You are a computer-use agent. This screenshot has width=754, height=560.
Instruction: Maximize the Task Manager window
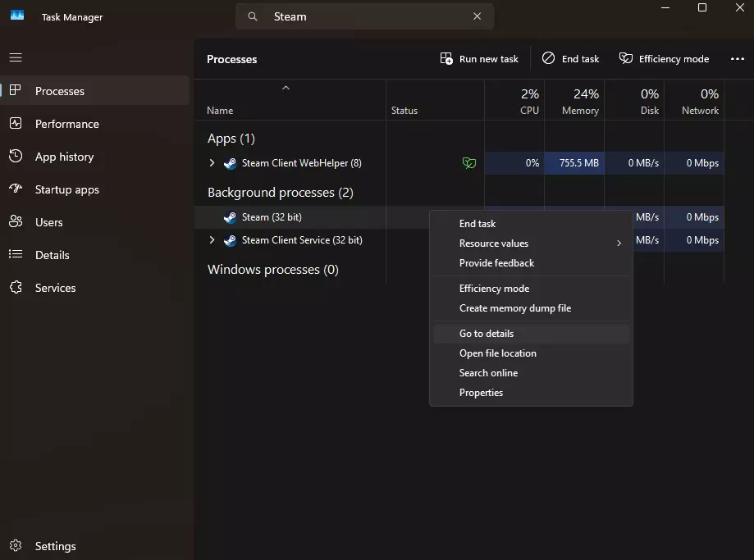point(702,7)
